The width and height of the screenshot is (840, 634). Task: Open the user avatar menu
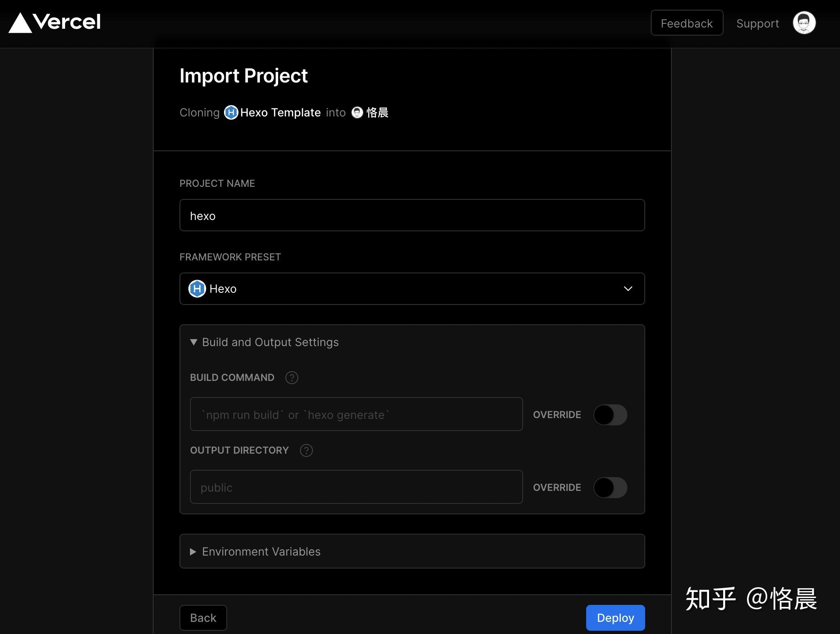pyautogui.click(x=804, y=23)
